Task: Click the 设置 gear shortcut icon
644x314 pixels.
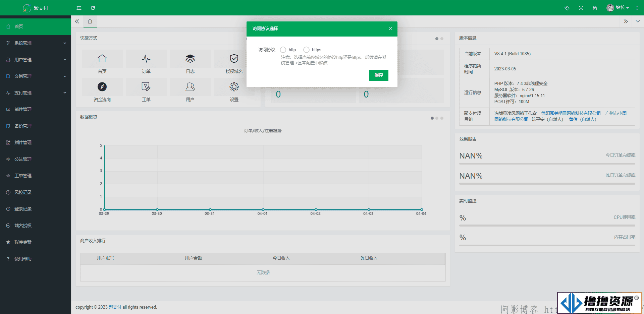Action: pos(234,87)
